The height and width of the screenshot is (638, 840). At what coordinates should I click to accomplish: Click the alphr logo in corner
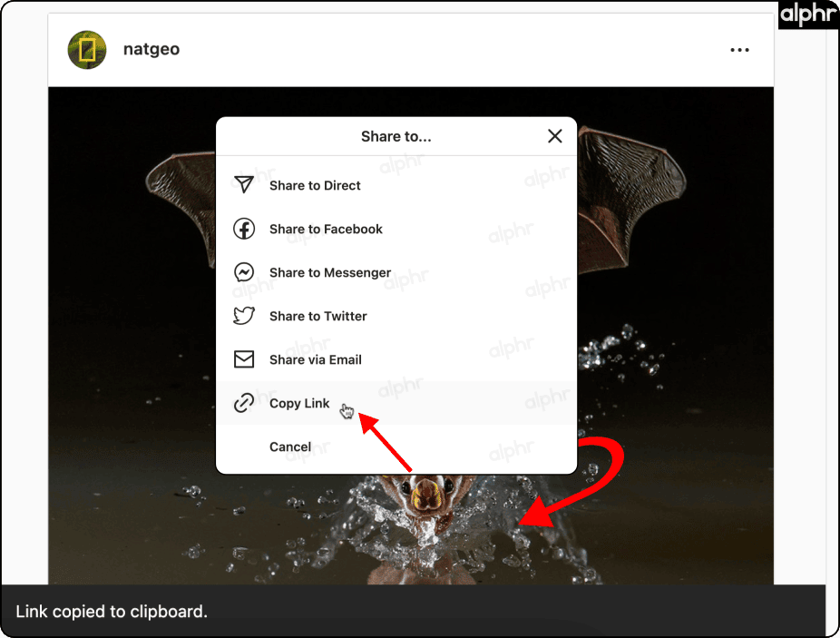pyautogui.click(x=807, y=15)
